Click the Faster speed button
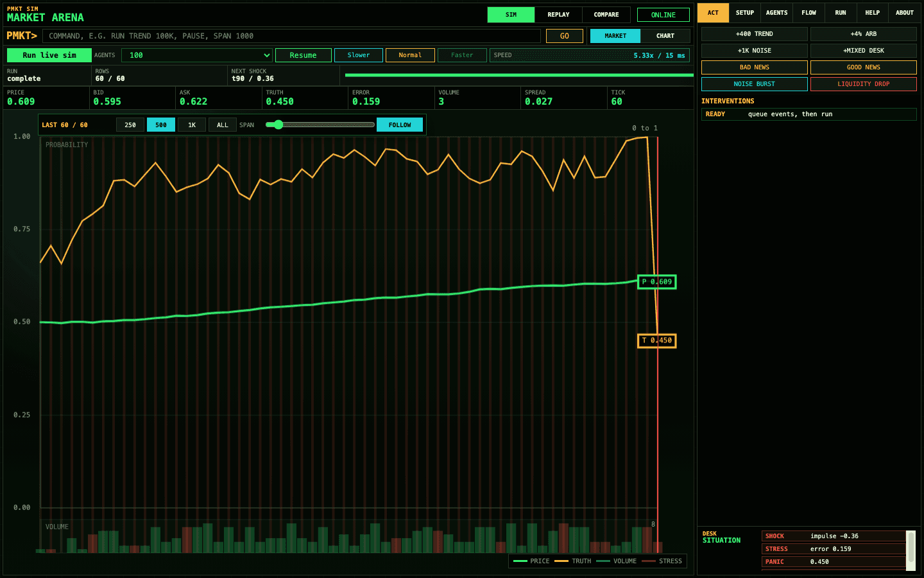The height and width of the screenshot is (578, 924). tap(462, 55)
